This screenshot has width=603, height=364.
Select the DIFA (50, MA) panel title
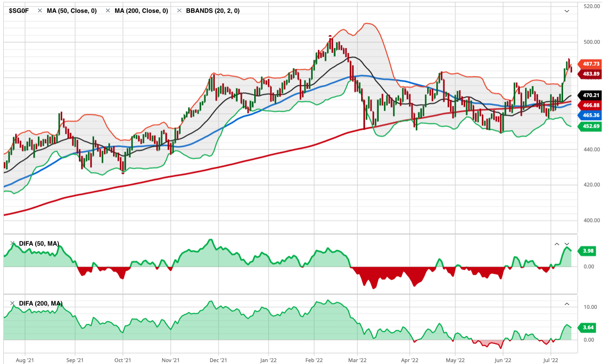click(x=39, y=244)
